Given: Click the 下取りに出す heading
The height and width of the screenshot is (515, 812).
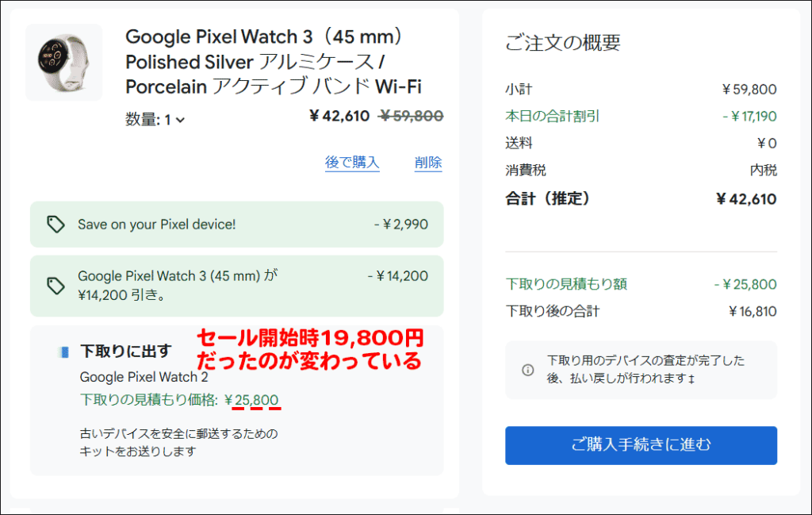Looking at the screenshot, I should [x=126, y=352].
